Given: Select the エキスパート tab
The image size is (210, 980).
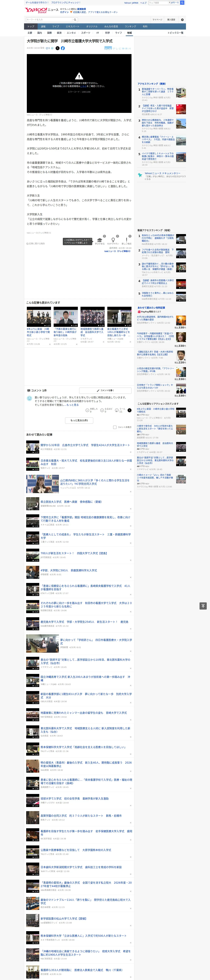Looking at the screenshot, I should (72, 27).
